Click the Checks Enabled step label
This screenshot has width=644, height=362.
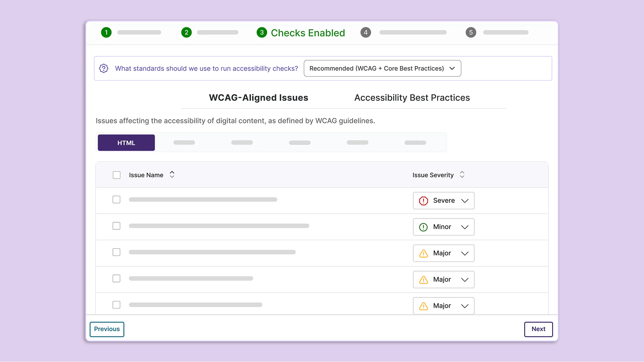308,33
